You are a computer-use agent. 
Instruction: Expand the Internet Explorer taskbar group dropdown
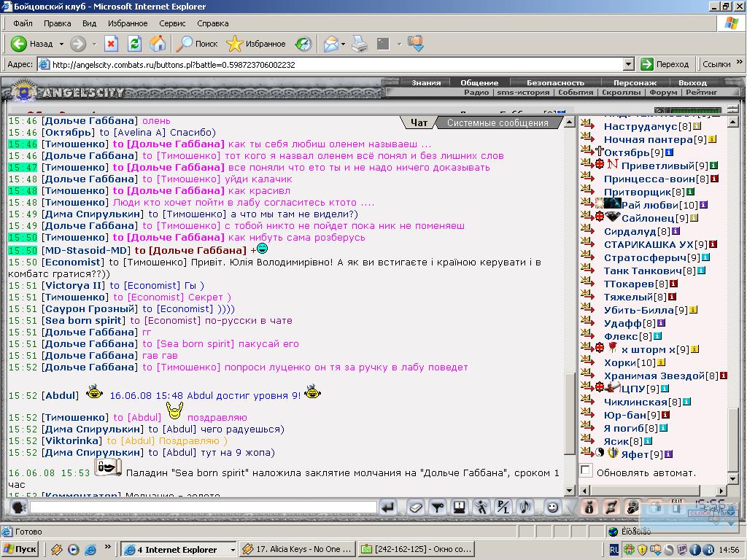[x=233, y=550]
